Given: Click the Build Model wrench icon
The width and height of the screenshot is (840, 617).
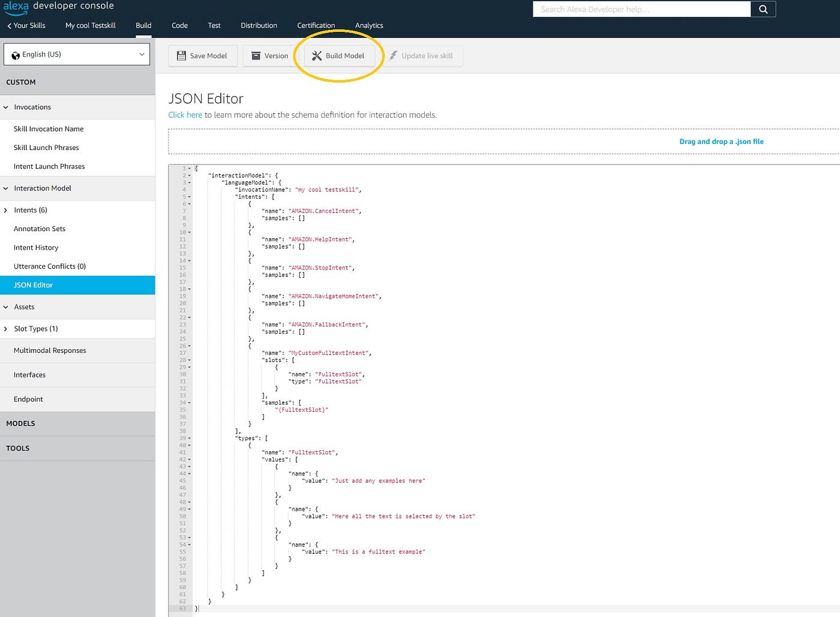Looking at the screenshot, I should pyautogui.click(x=317, y=56).
